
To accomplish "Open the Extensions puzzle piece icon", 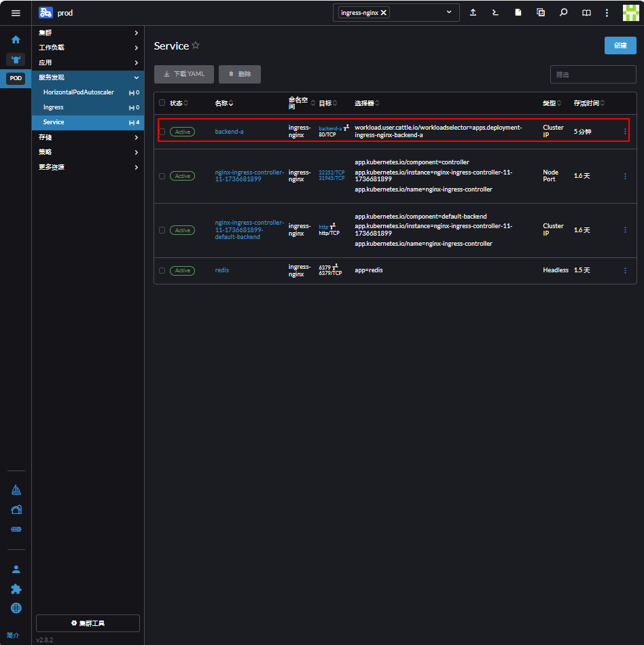I will click(x=16, y=589).
